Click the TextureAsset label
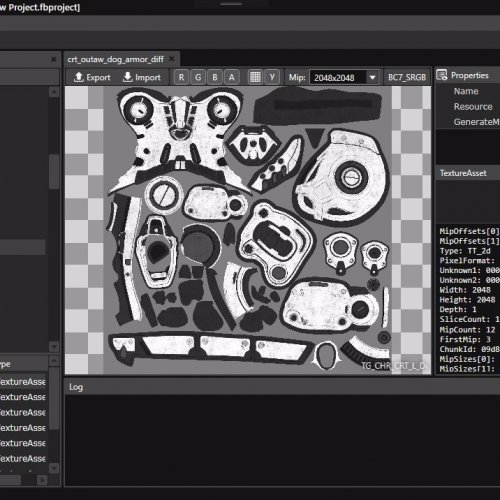This screenshot has height=500, width=500. [x=463, y=173]
